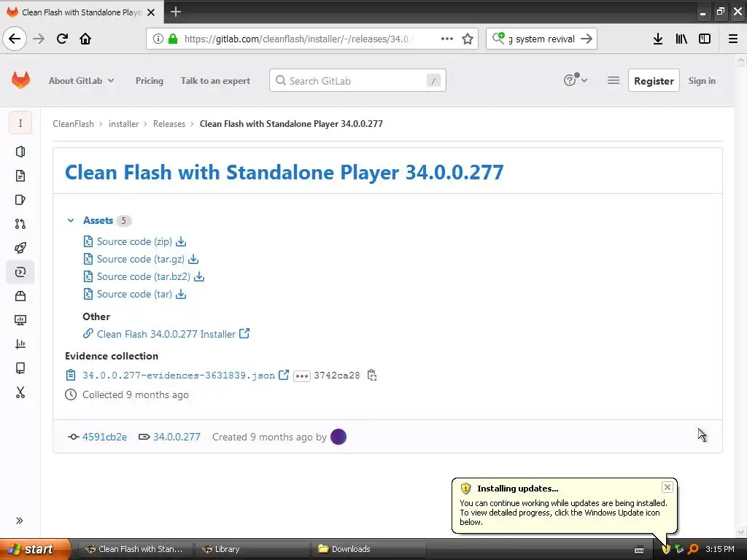Download Source code (tar.gz)
The height and width of the screenshot is (560, 747).
141,259
